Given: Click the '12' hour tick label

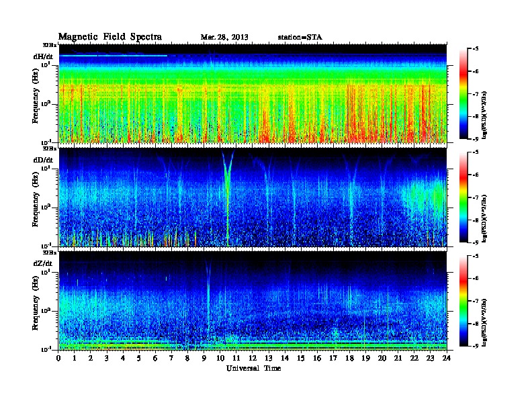Looking at the screenshot, I should (253, 358).
